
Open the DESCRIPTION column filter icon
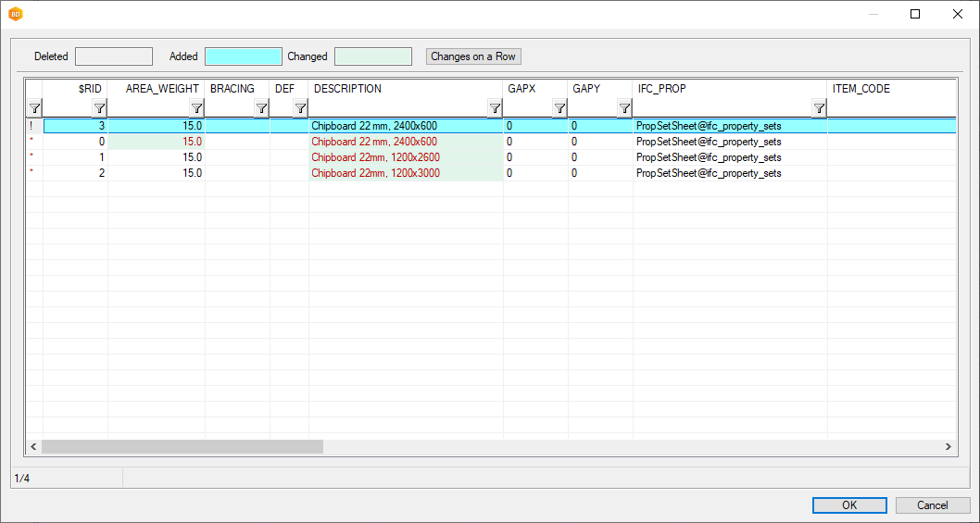point(495,108)
